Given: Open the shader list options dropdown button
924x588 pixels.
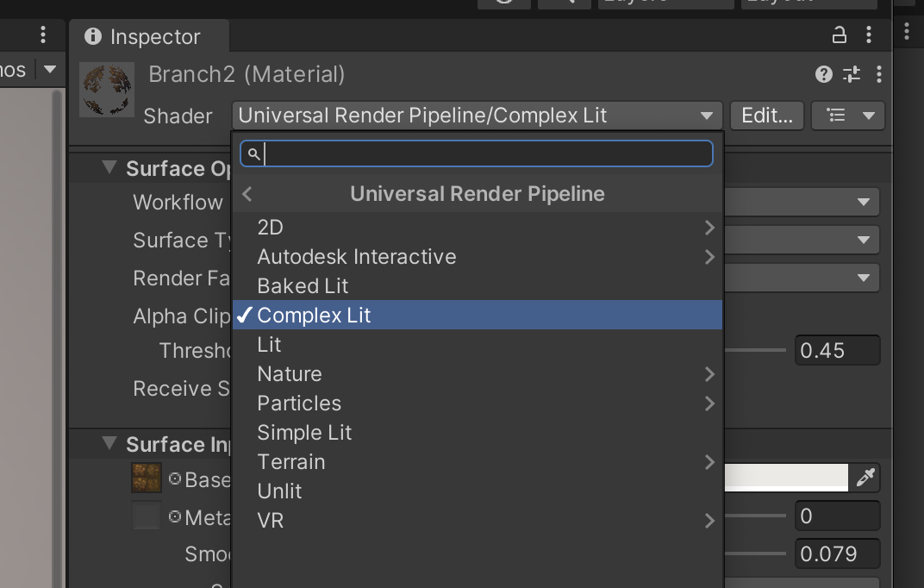Looking at the screenshot, I should click(x=848, y=116).
